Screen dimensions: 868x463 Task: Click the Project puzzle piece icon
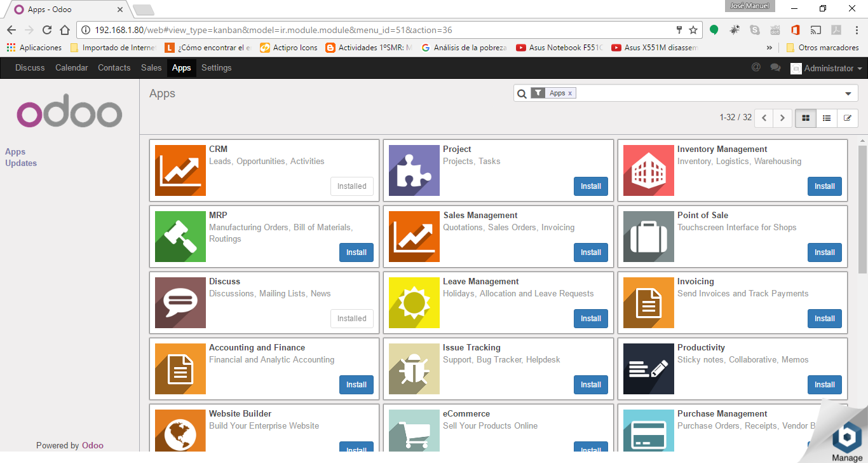coord(414,170)
